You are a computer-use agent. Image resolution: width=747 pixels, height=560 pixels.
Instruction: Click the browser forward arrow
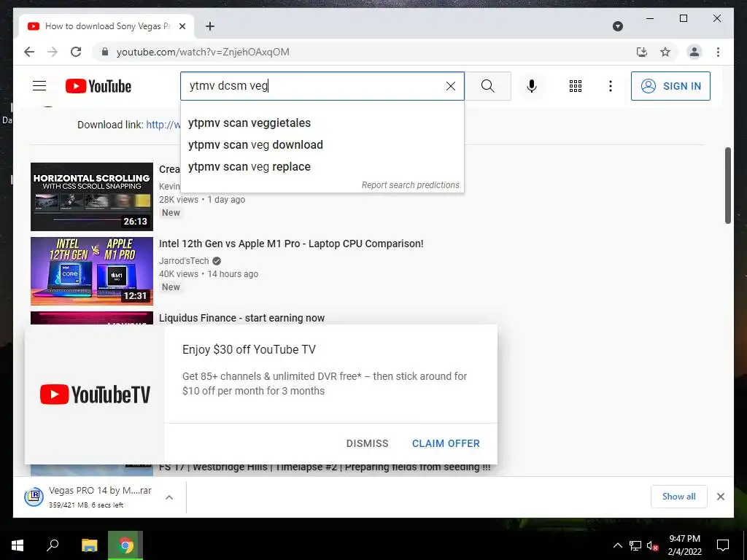tap(53, 52)
